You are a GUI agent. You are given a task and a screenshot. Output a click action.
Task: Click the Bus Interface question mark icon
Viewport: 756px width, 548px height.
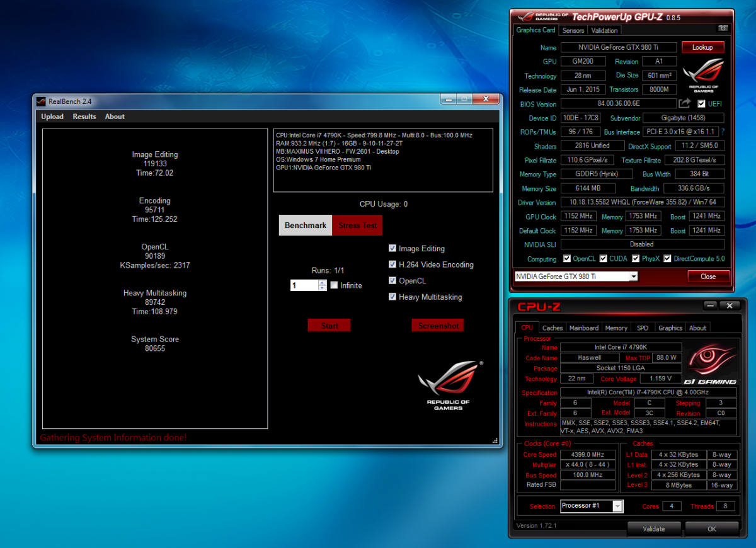point(723,132)
